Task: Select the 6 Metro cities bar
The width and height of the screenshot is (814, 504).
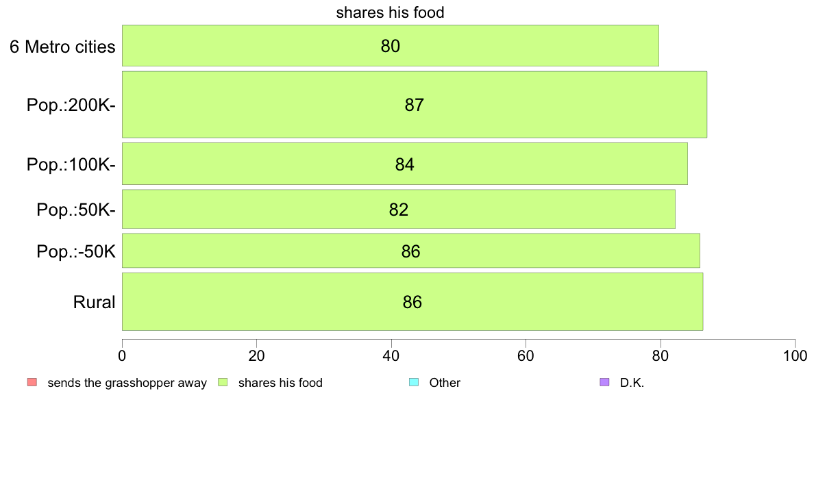Action: (x=391, y=46)
